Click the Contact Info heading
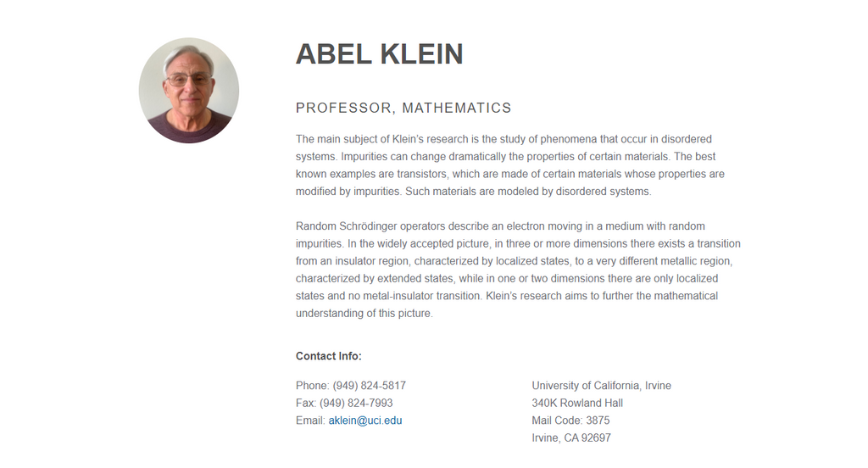The image size is (868, 468). coord(328,356)
